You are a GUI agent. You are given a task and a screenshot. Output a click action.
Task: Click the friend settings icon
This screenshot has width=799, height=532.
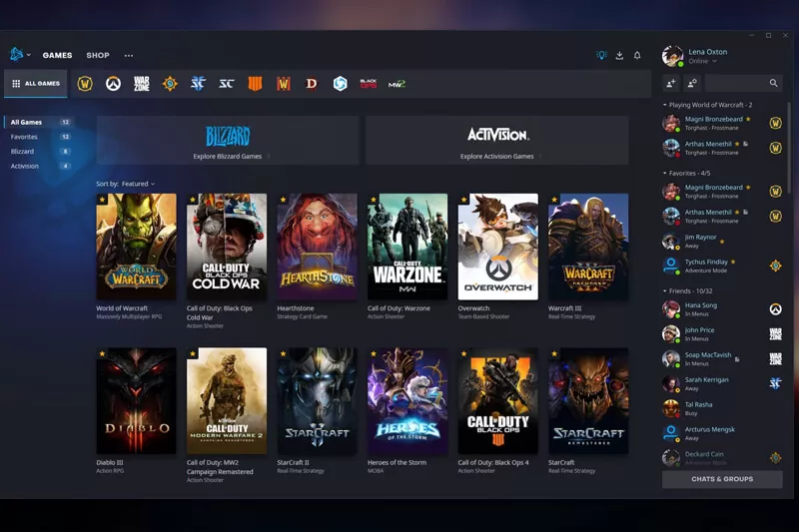coord(692,83)
